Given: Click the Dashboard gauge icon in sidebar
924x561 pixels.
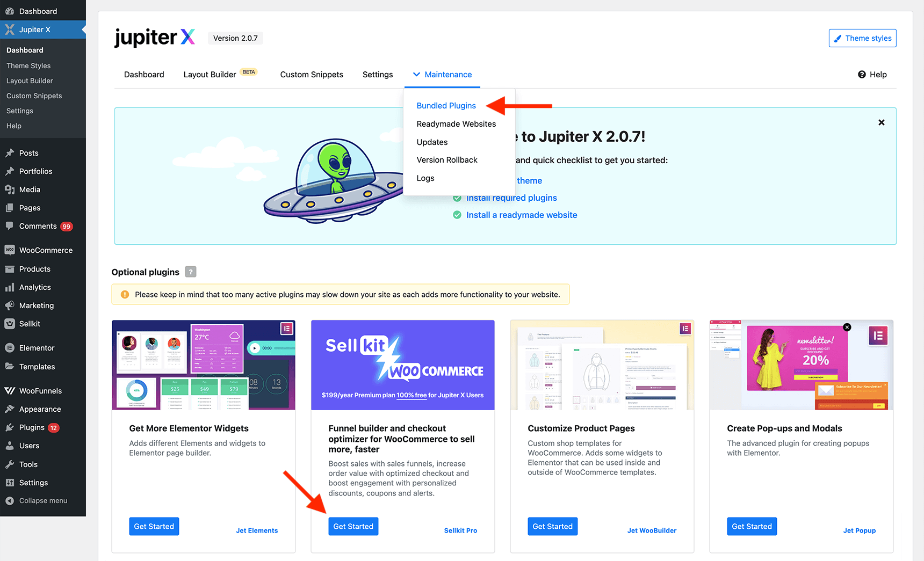Looking at the screenshot, I should click(10, 11).
